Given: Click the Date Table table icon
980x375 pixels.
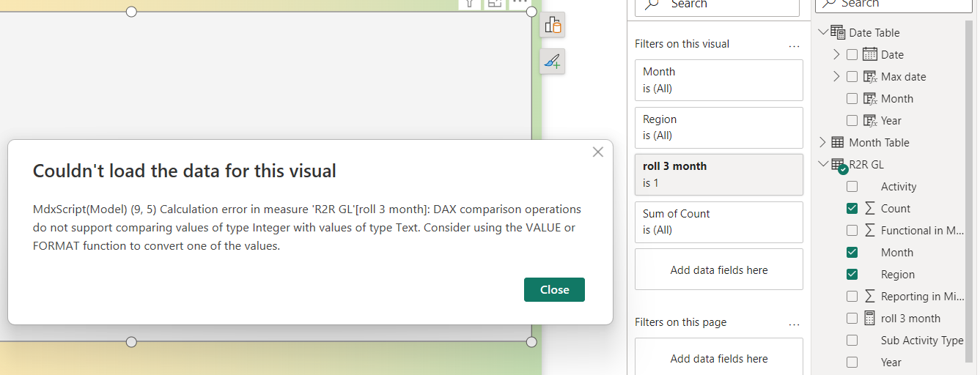Looking at the screenshot, I should [838, 32].
